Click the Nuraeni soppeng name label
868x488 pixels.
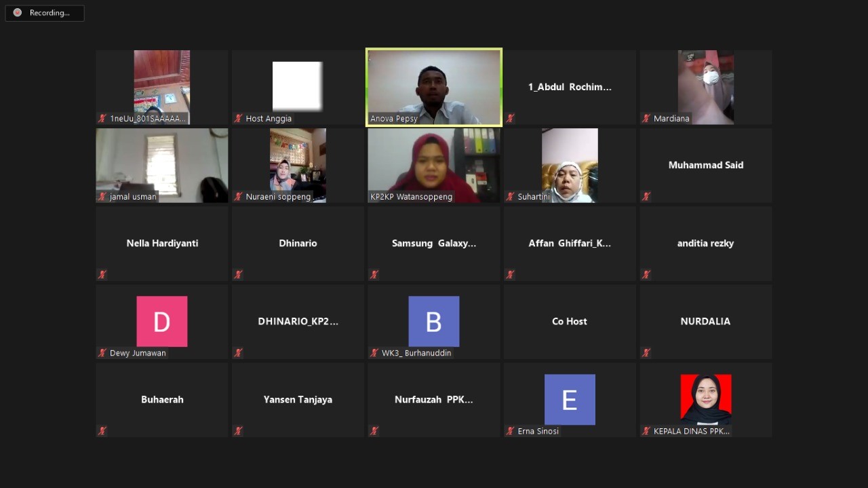(279, 197)
